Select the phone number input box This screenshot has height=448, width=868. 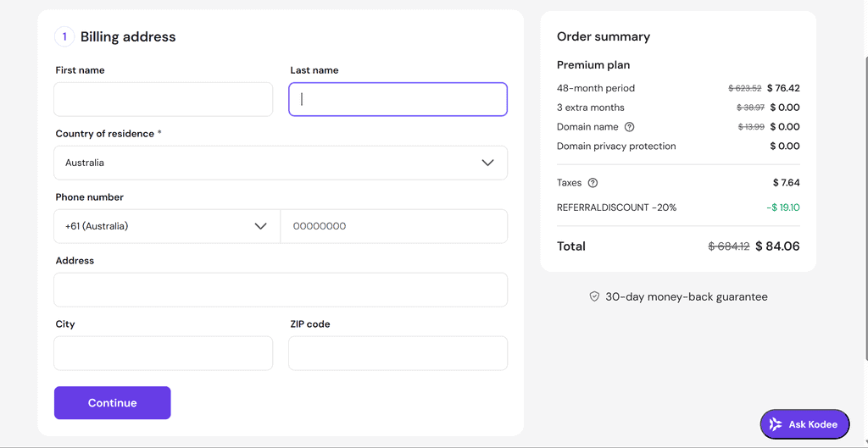pos(394,226)
